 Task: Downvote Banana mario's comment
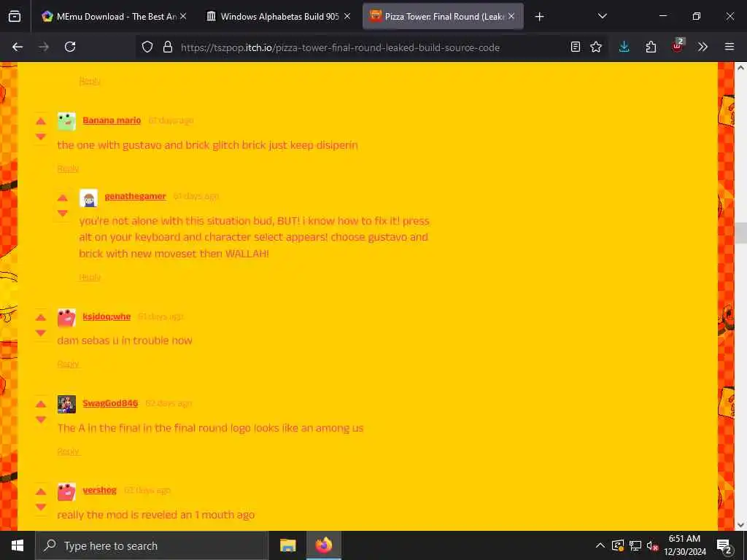[41, 136]
